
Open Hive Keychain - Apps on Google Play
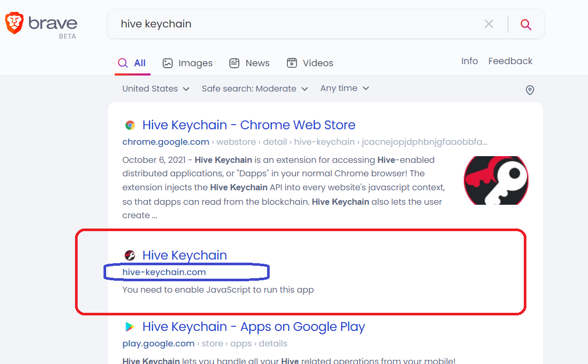[x=253, y=326]
